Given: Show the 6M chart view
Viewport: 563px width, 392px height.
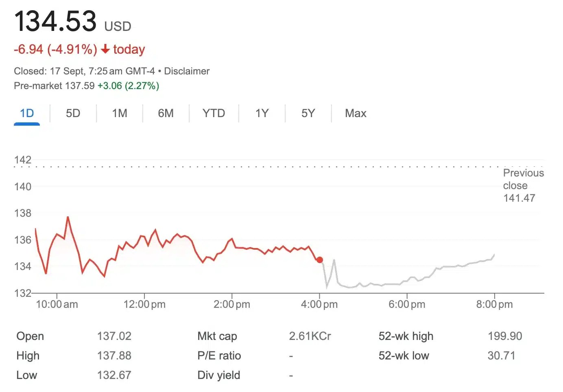Looking at the screenshot, I should click(x=166, y=113).
